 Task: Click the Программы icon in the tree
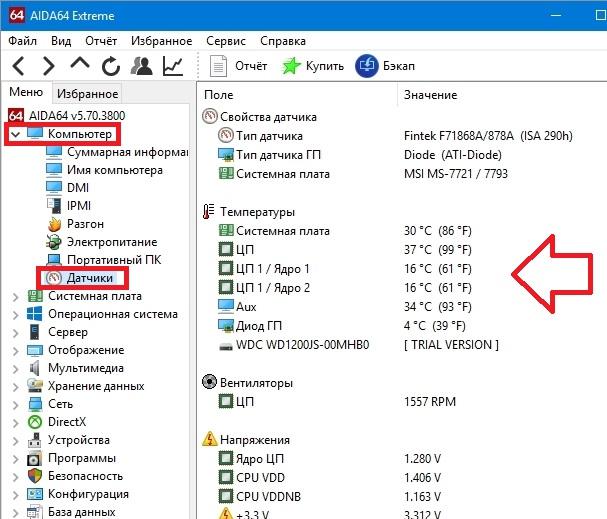click(x=34, y=458)
